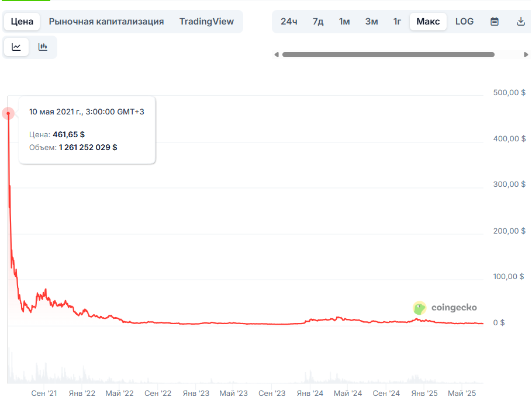Click the Май '23 date label
Screen dimensions: 532x407
click(233, 394)
